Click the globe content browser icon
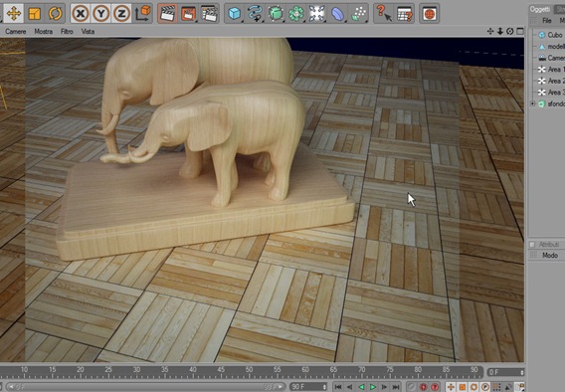The height and width of the screenshot is (392, 565). (x=430, y=14)
